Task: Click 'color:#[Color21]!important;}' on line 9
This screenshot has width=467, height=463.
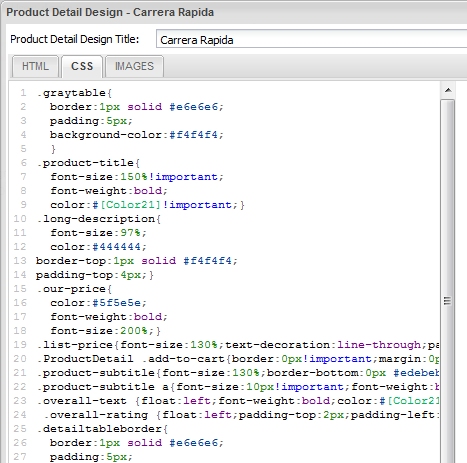Action: (147, 205)
